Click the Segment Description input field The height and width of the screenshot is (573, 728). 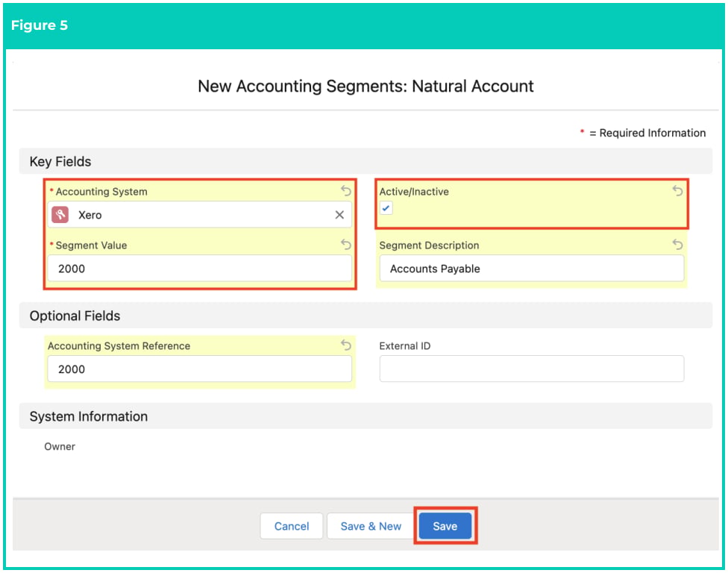click(532, 269)
